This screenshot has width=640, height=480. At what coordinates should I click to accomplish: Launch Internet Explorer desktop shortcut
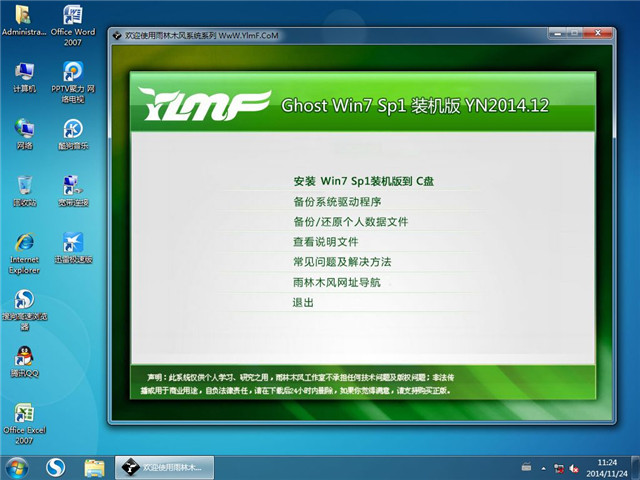24,244
